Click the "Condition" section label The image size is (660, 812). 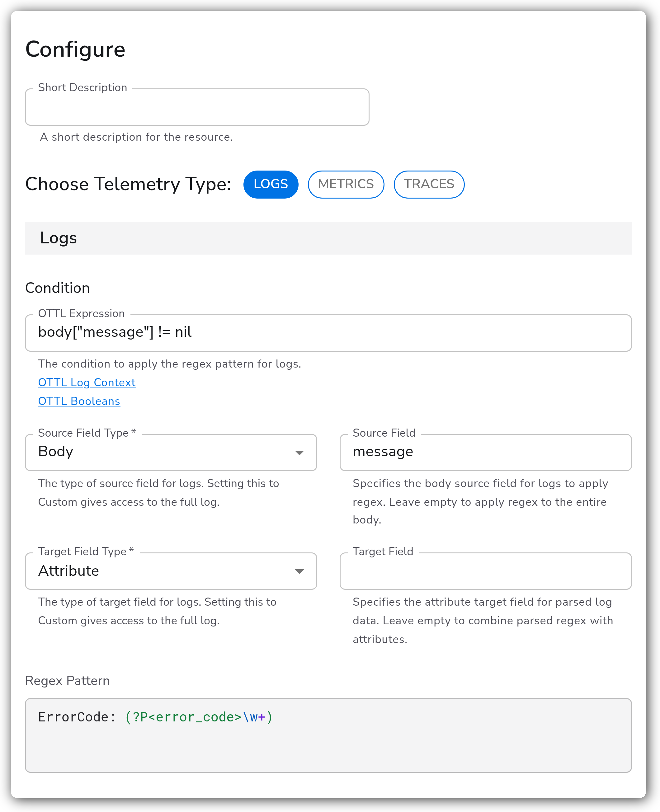point(57,288)
